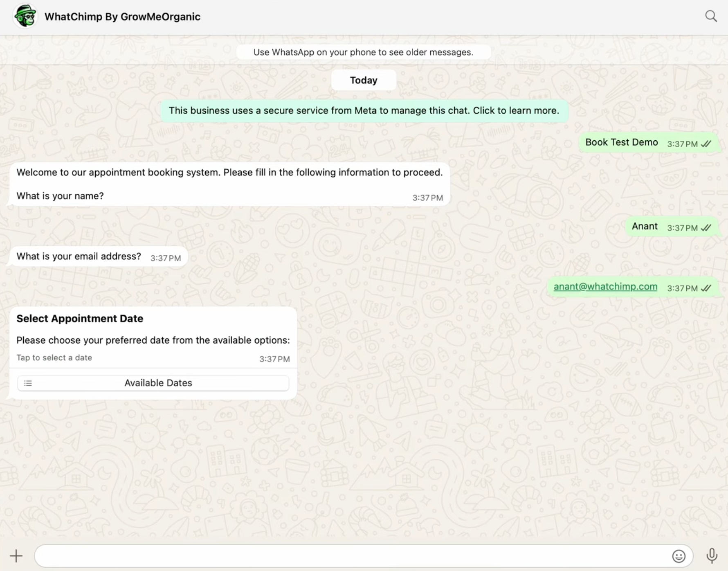Viewport: 728px width, 571px height.
Task: Start a voice message with the microphone
Action: [x=712, y=555]
